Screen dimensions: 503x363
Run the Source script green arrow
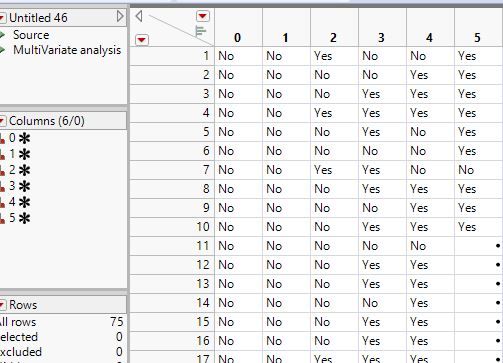[2, 35]
